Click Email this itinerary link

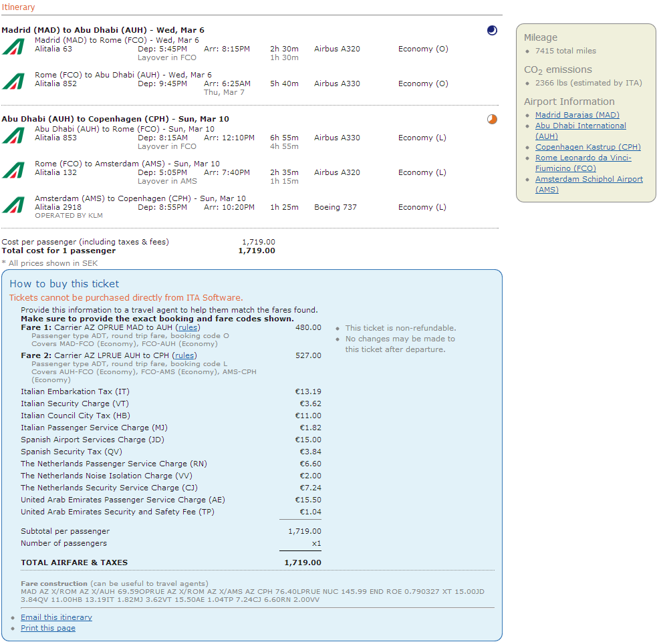pyautogui.click(x=56, y=617)
